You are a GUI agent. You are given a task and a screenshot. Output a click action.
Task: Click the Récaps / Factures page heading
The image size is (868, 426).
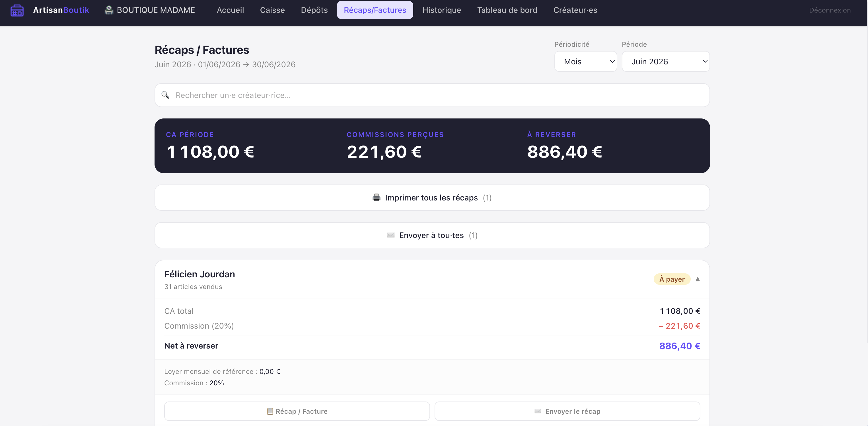tap(202, 50)
